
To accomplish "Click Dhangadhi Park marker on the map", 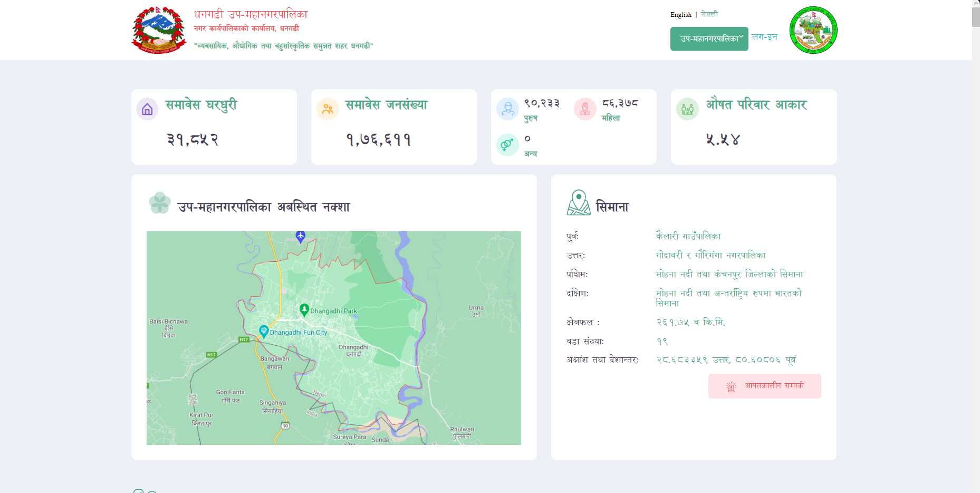I will click(304, 310).
